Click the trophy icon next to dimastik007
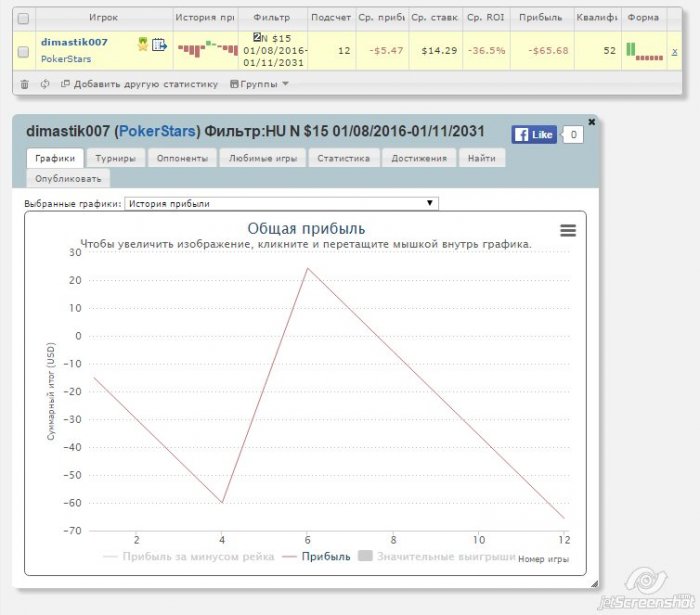The height and width of the screenshot is (615, 700). 142,44
